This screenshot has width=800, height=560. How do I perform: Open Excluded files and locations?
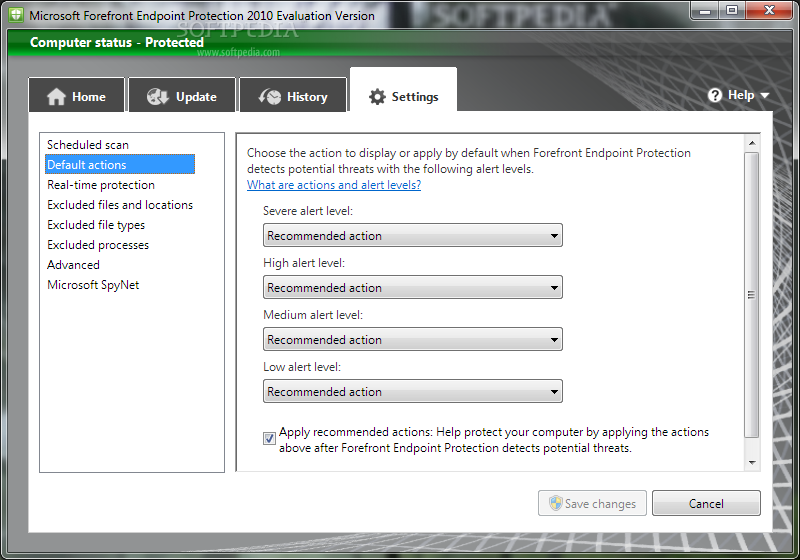tap(120, 205)
